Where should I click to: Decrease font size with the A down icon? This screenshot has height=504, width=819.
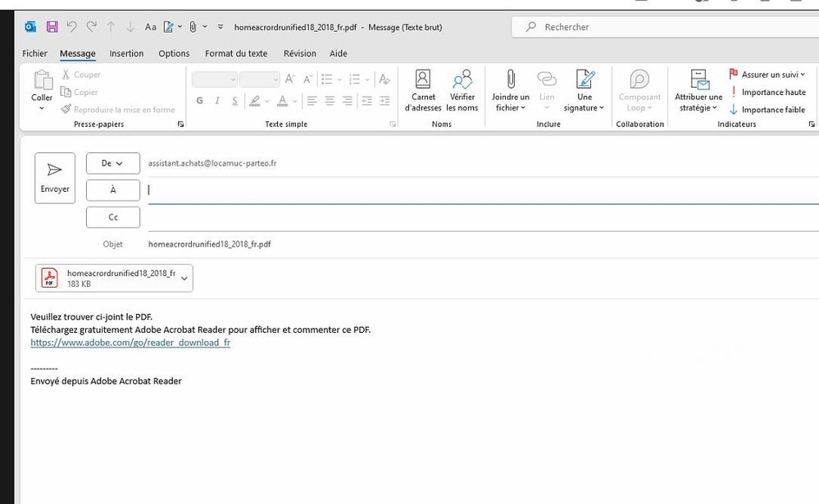click(x=308, y=79)
